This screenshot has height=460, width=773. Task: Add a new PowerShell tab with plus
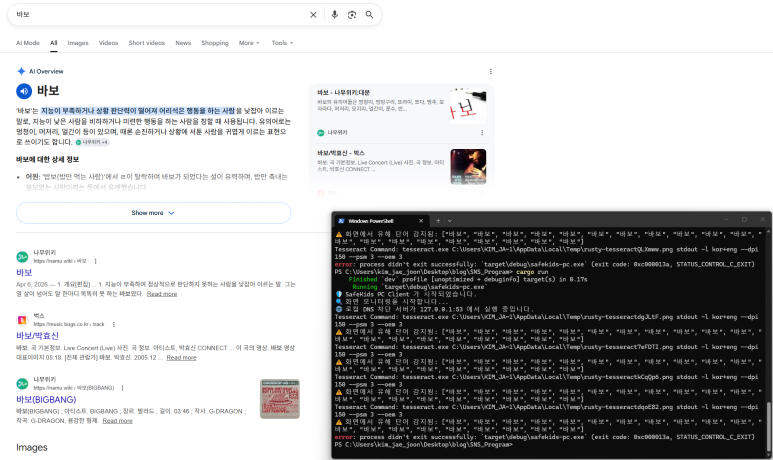pyautogui.click(x=438, y=221)
